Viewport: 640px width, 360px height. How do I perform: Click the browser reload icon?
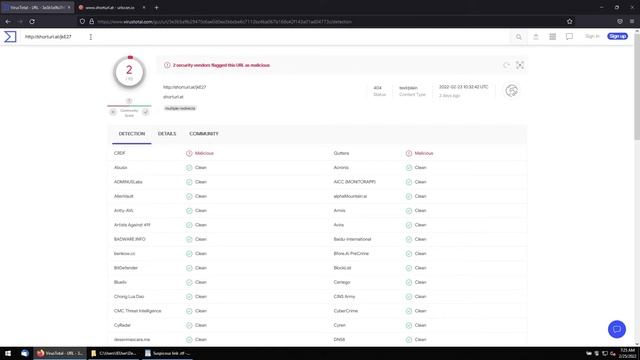[x=32, y=21]
